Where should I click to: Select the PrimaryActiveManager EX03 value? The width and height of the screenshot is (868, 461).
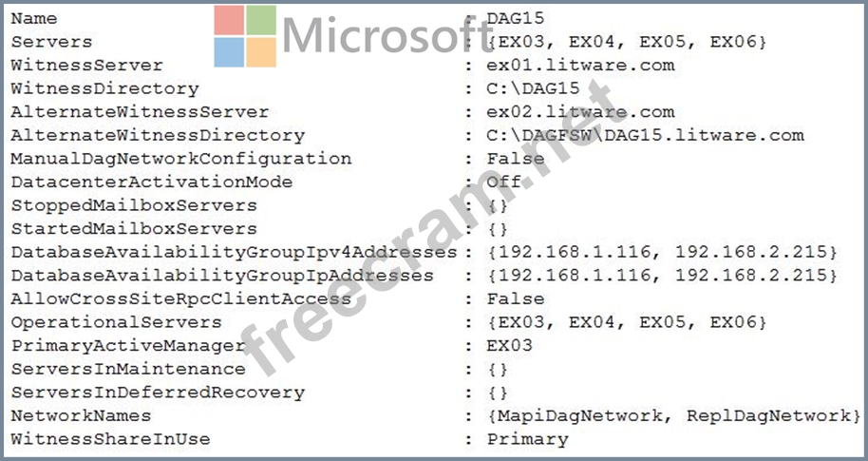coord(509,346)
